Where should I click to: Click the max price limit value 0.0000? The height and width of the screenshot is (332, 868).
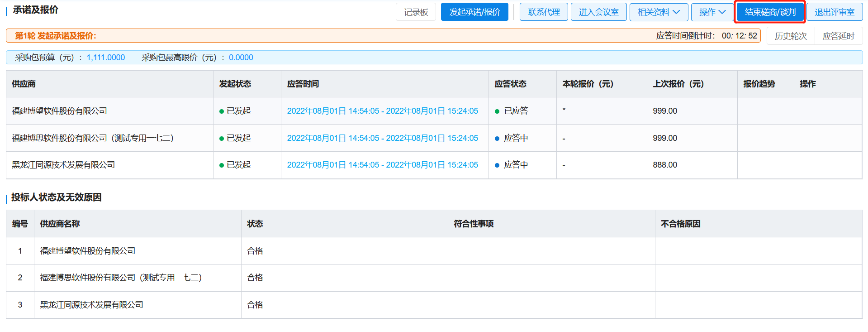click(241, 58)
